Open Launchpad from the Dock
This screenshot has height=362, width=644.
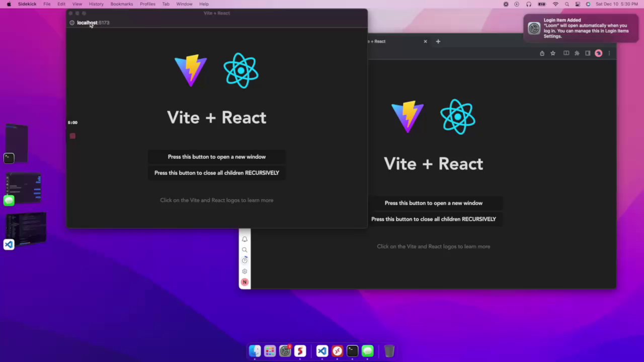tap(270, 350)
